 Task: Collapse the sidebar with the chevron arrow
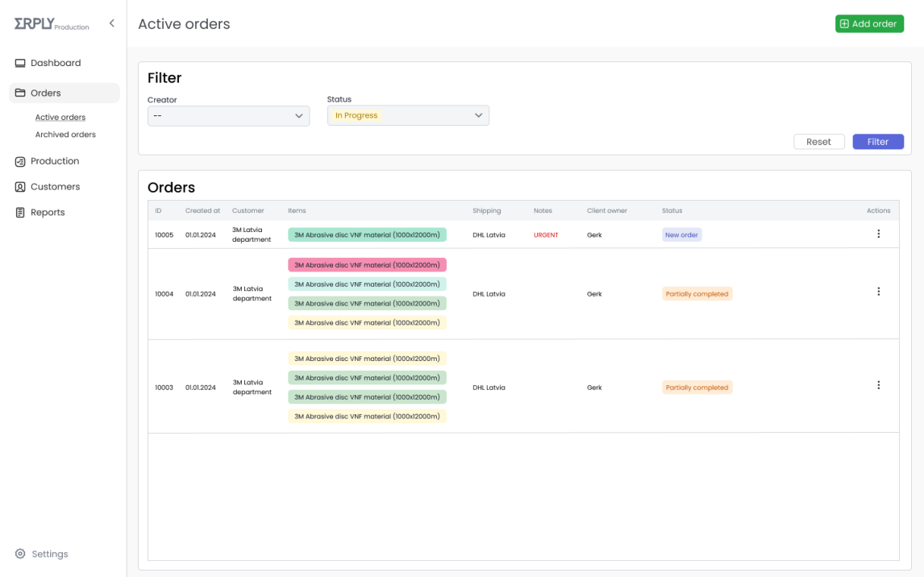(x=112, y=23)
